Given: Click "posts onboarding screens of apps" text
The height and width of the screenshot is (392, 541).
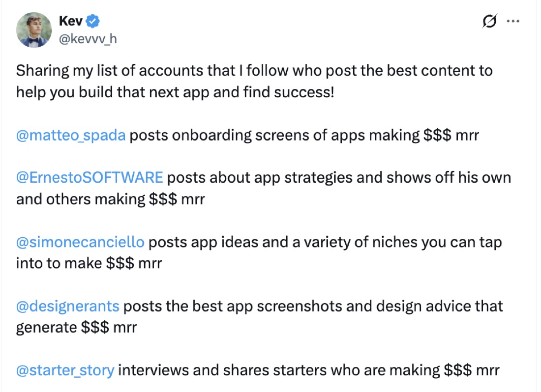Looking at the screenshot, I should point(247,136).
